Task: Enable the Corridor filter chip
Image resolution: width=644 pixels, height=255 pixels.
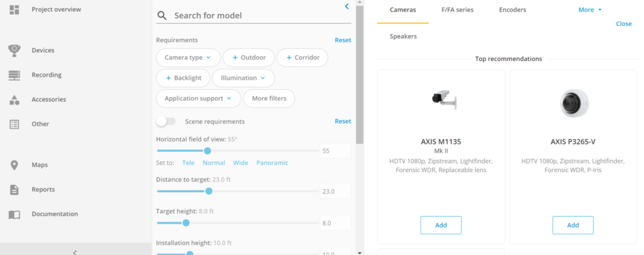Action: pyautogui.click(x=303, y=58)
